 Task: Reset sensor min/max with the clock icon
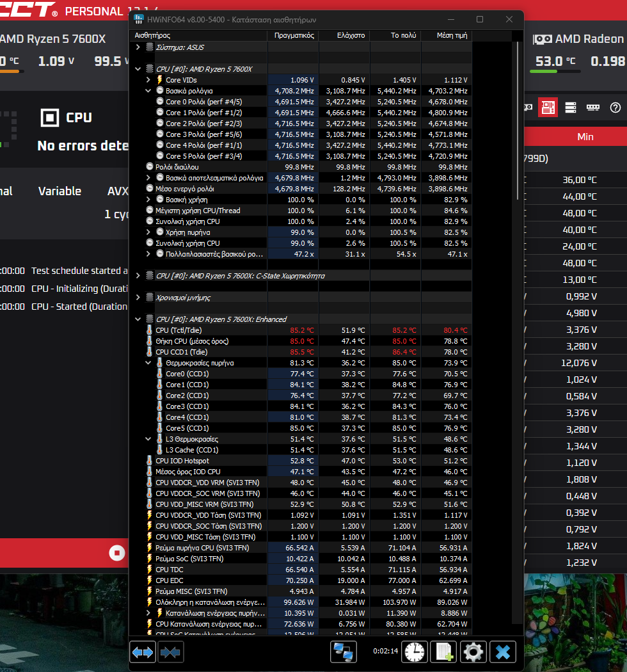coord(414,652)
